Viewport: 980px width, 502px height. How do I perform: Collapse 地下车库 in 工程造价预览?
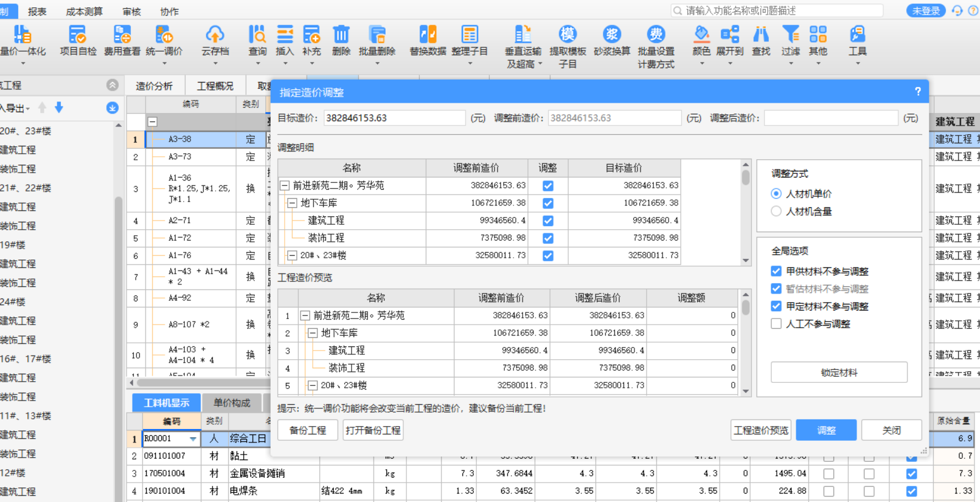tap(313, 333)
